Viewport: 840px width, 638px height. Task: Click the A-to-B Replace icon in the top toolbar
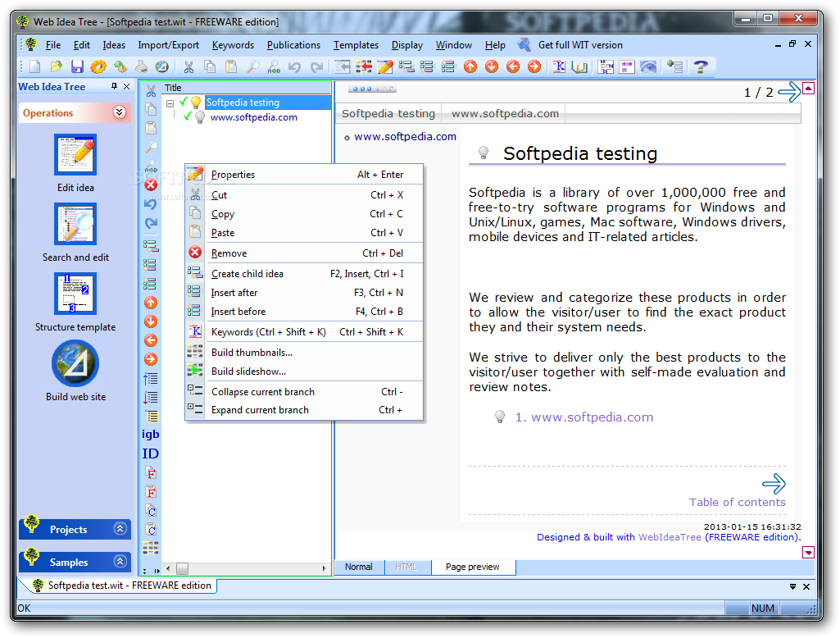(274, 66)
